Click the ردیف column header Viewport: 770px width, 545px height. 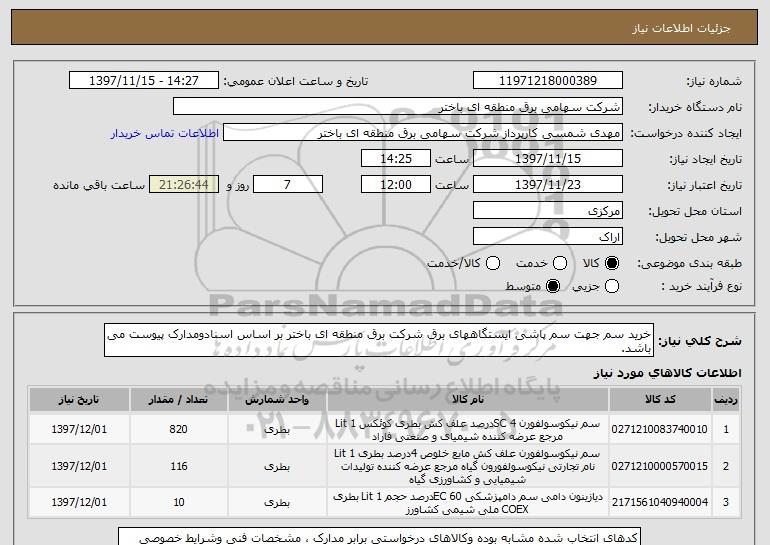[726, 400]
